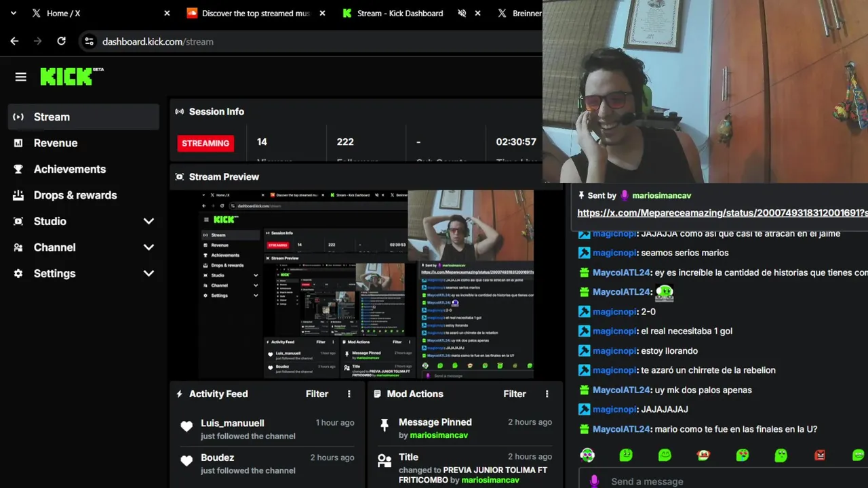Click the Stream Preview video thumbnail
868x488 pixels.
[366, 284]
